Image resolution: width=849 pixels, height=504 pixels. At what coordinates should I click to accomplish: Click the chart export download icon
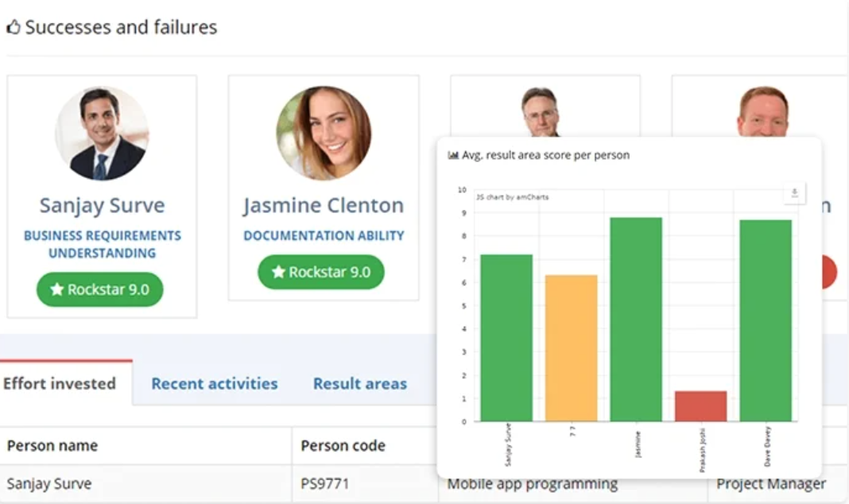(x=794, y=193)
